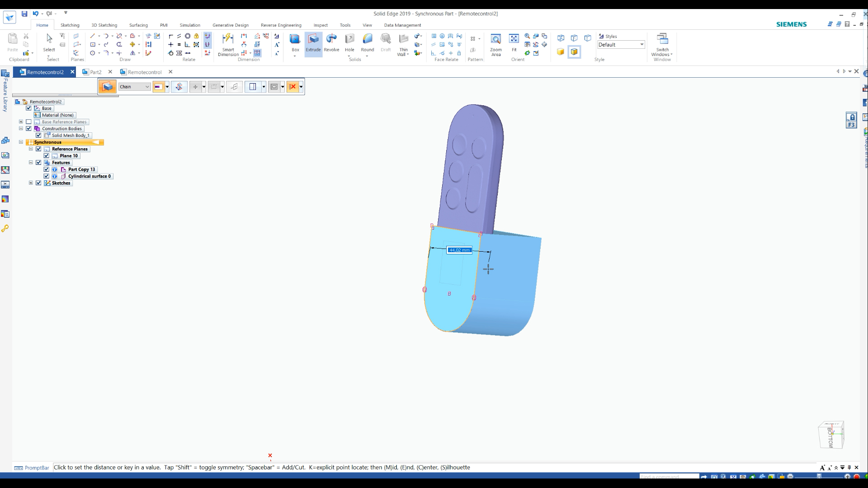
Task: Select the Round tool
Action: (x=368, y=44)
